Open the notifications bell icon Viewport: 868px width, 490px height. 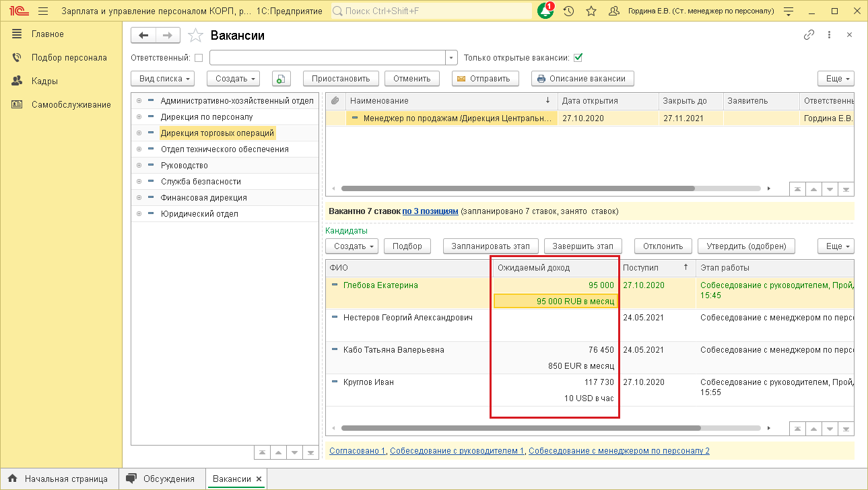[545, 11]
